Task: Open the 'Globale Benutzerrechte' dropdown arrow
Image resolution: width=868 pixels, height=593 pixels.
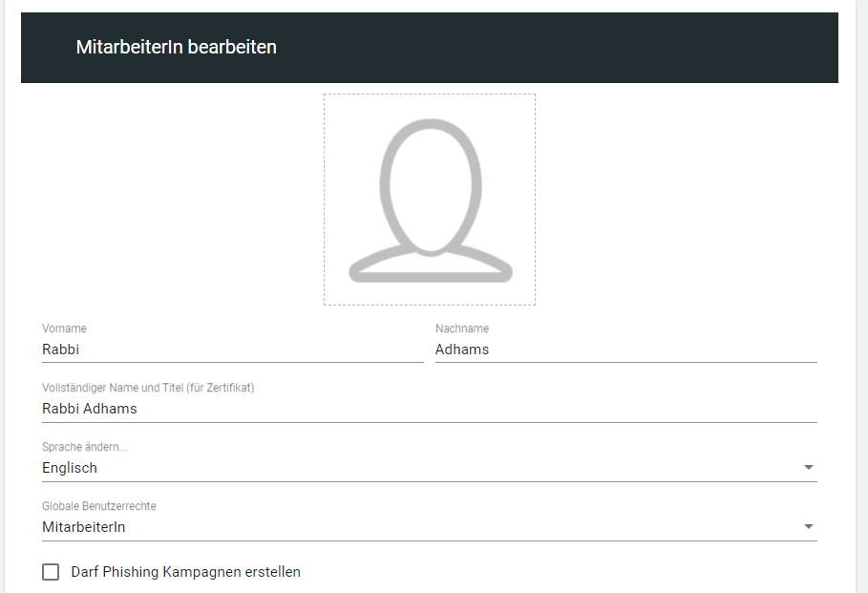Action: tap(808, 527)
